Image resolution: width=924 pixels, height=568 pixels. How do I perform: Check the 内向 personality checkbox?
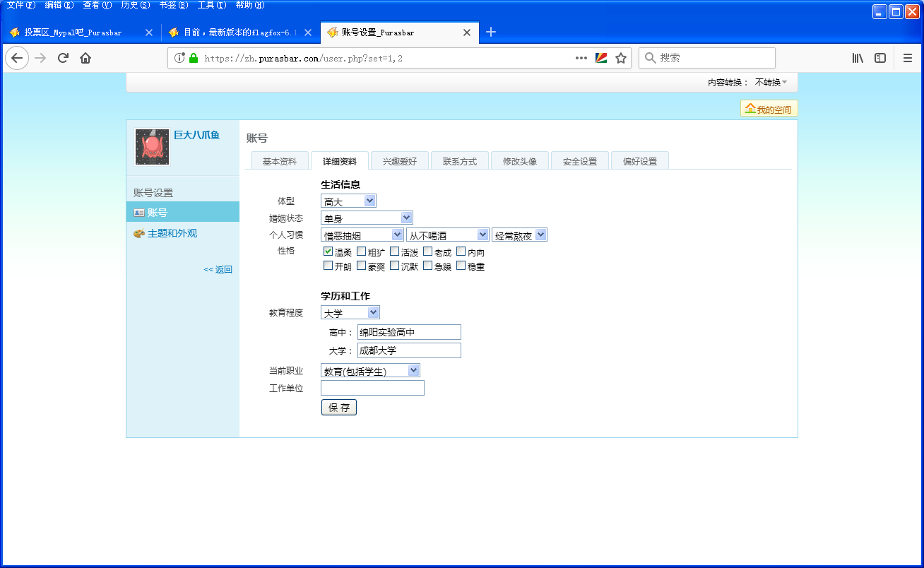point(461,251)
